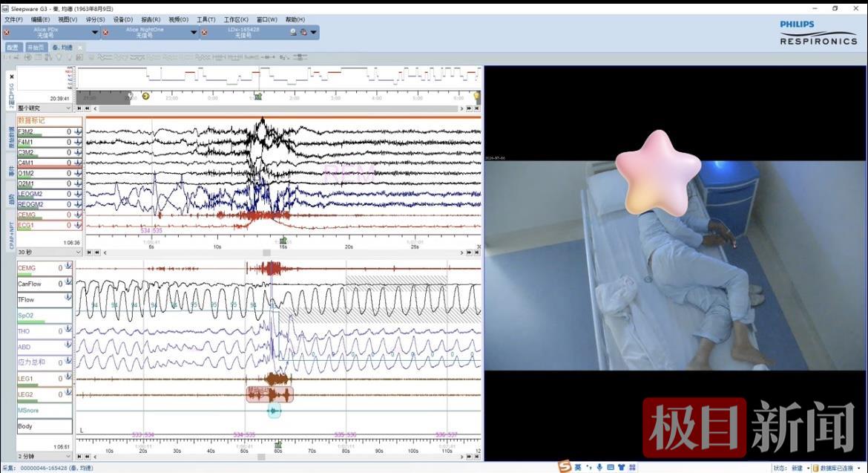The image size is (868, 473).
Task: Select the CPAP+NPT side tab
Action: click(11, 235)
